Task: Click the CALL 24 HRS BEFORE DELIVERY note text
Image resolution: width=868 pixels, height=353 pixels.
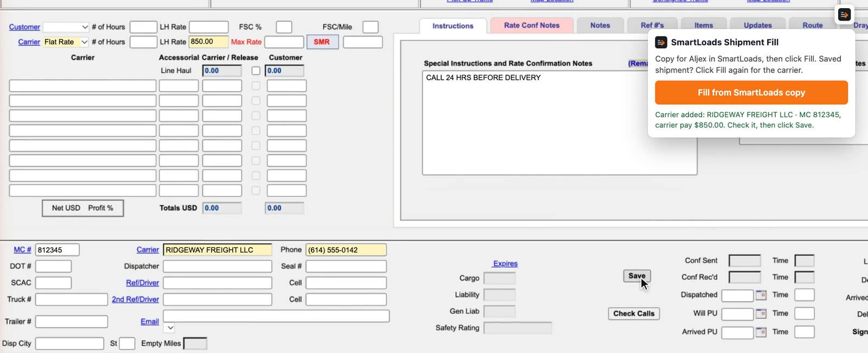Action: (x=483, y=78)
